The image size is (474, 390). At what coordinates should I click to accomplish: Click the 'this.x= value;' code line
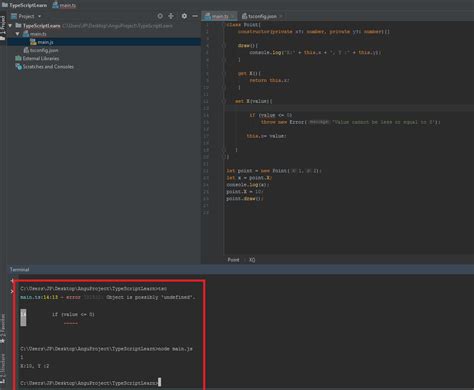pos(266,136)
